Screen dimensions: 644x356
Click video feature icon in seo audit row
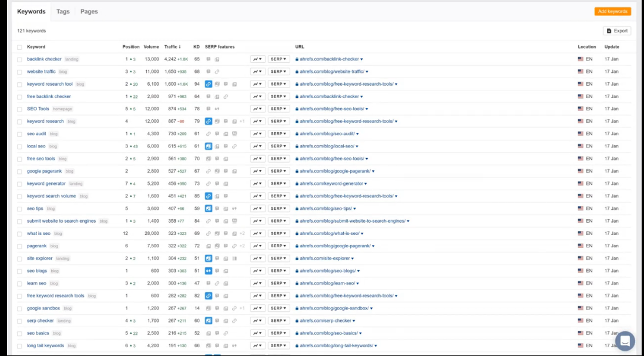(234, 134)
